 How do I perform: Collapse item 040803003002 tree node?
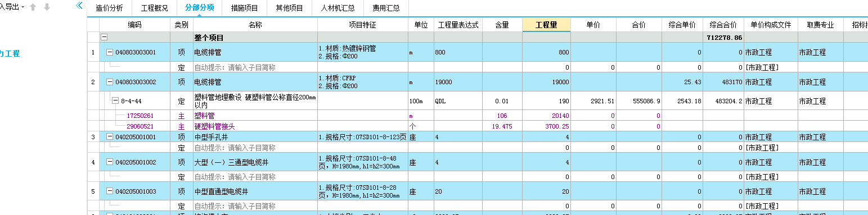(x=110, y=82)
